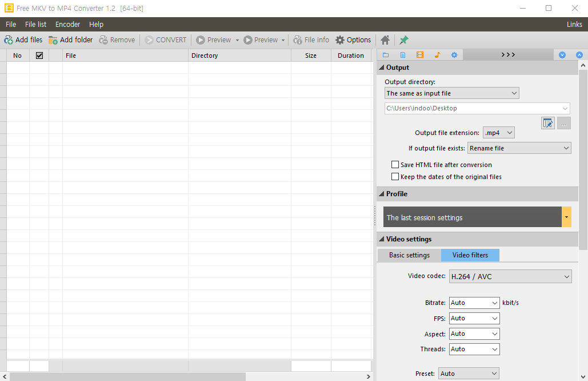Open the Encoder menu
The width and height of the screenshot is (588, 381).
67,25
